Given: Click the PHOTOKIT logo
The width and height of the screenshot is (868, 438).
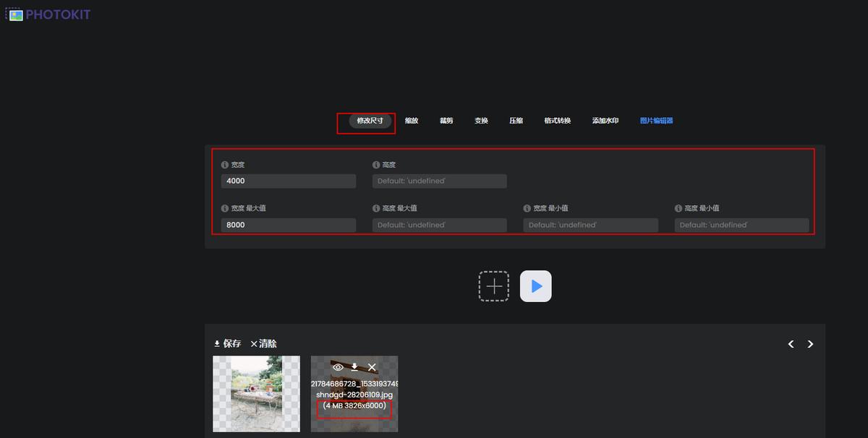Looking at the screenshot, I should [48, 14].
